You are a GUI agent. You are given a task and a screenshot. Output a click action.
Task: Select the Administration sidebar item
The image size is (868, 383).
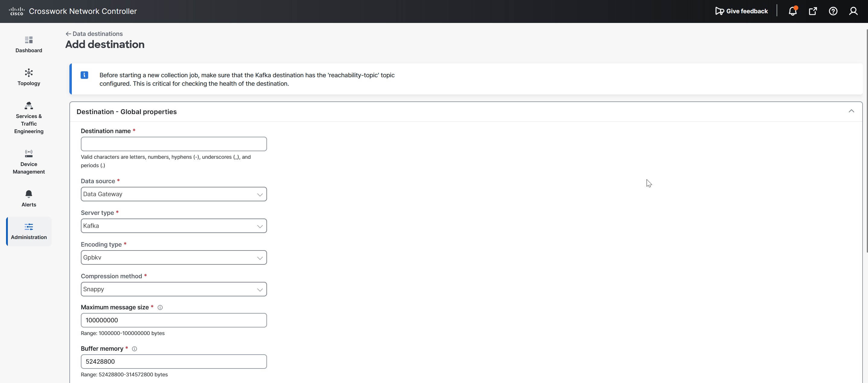tap(28, 231)
